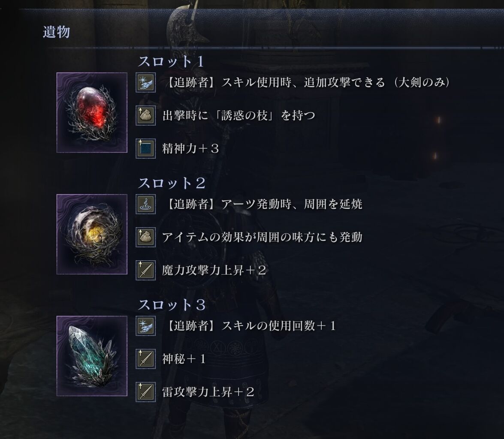Image resolution: width=504 pixels, height=439 pixels.
Task: Select the アイテムの効果が周囲の味方にも発動 effect
Action: pos(262,237)
